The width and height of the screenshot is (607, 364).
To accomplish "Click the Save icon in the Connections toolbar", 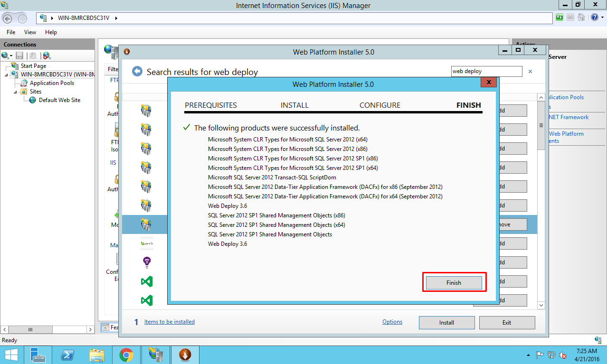I will [x=19, y=56].
